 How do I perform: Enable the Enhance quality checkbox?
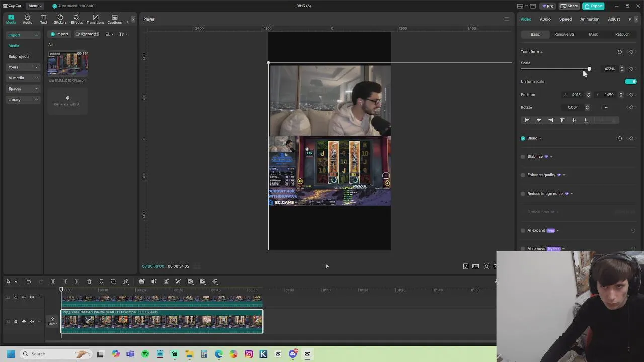click(x=523, y=175)
